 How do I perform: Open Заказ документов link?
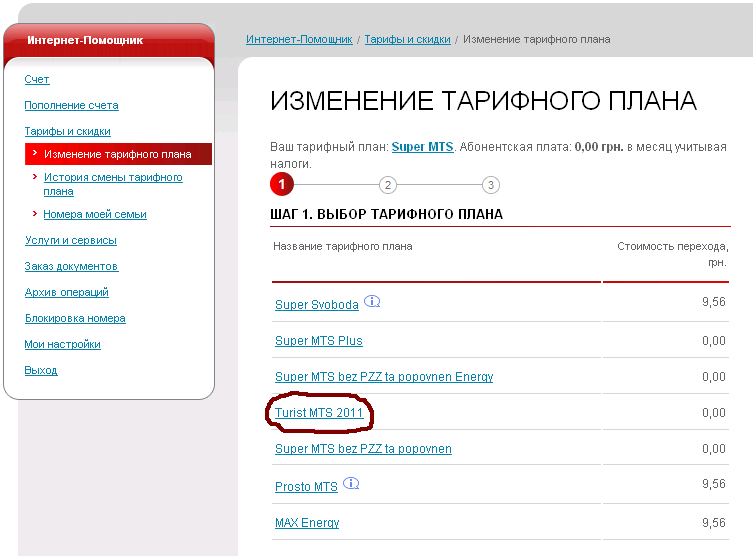point(72,266)
